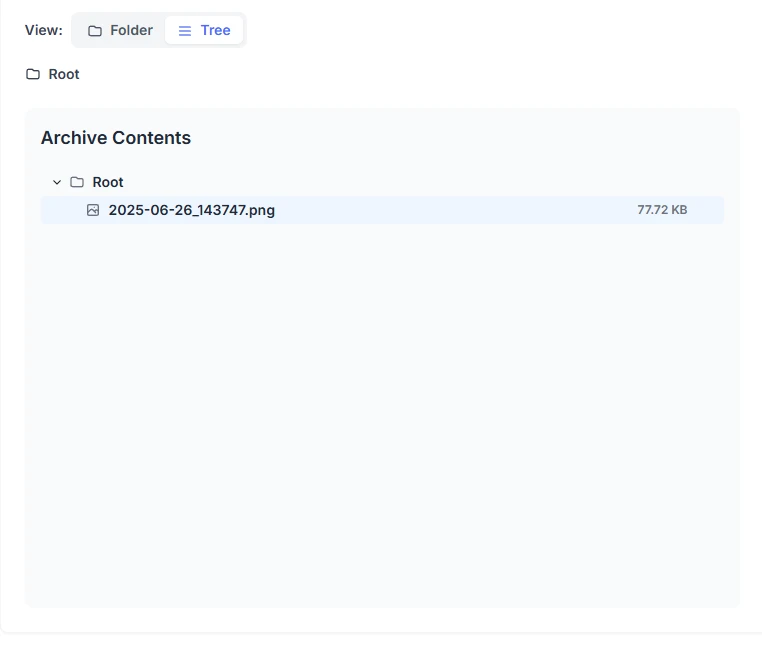
Task: Click the list icon in Tree view button
Action: (x=185, y=31)
